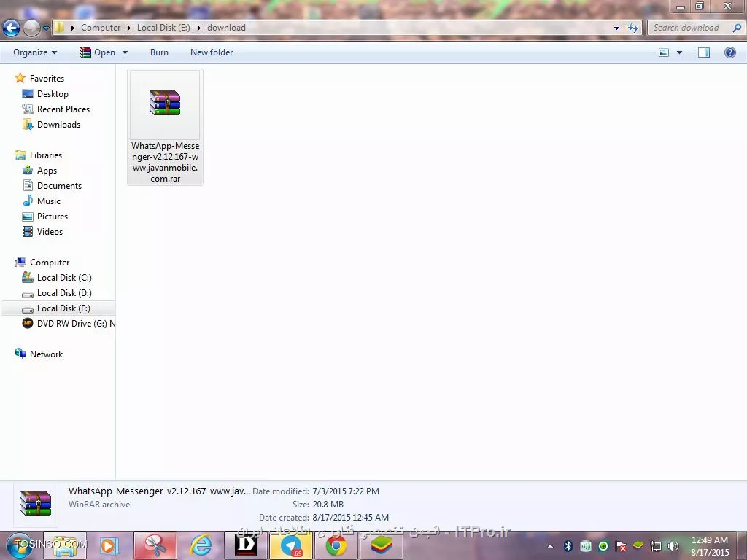The height and width of the screenshot is (560, 747).
Task: Toggle the preview pane button
Action: [704, 52]
